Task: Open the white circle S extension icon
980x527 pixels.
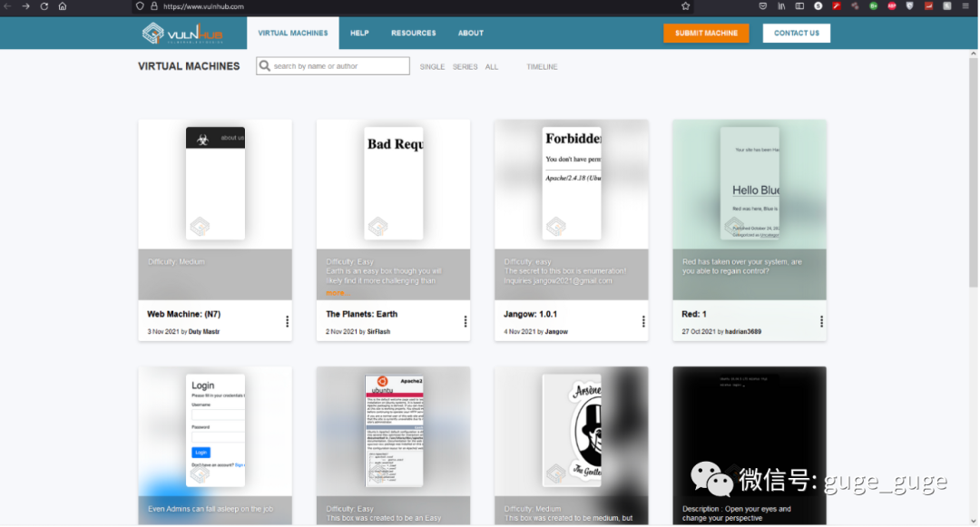Action: point(818,6)
